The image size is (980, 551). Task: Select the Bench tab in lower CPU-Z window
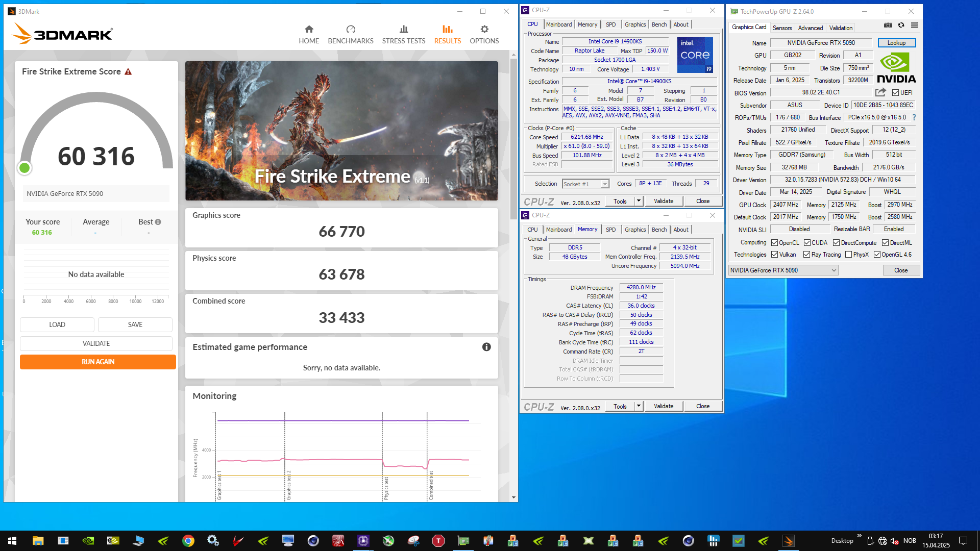tap(659, 230)
